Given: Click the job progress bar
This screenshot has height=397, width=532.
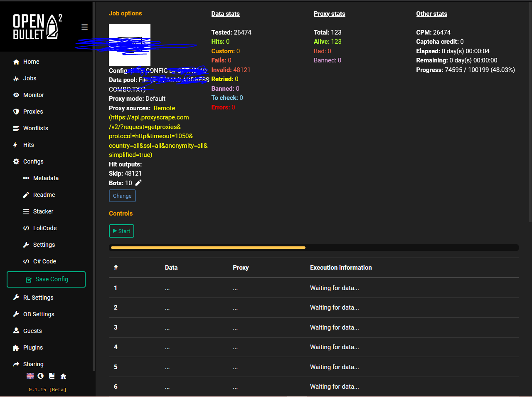Looking at the screenshot, I should [x=314, y=248].
